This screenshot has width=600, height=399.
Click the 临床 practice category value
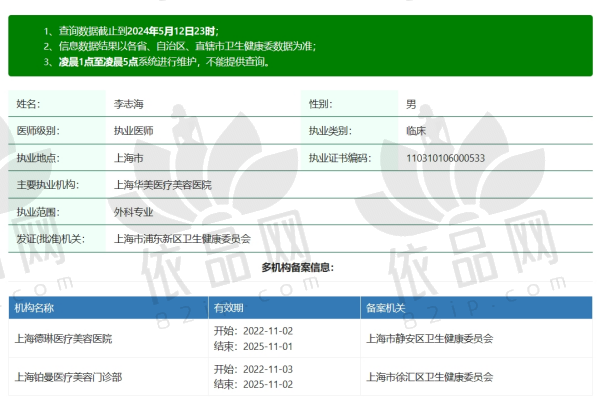tap(416, 131)
